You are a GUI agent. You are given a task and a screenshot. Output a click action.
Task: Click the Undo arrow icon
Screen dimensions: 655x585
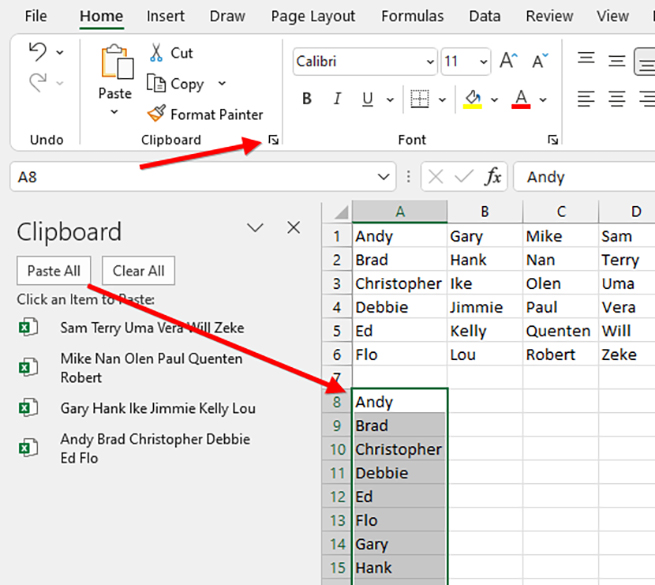point(38,52)
